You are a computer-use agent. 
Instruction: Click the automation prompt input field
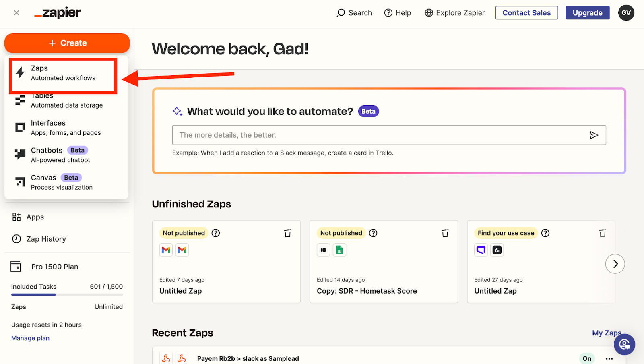tap(389, 135)
